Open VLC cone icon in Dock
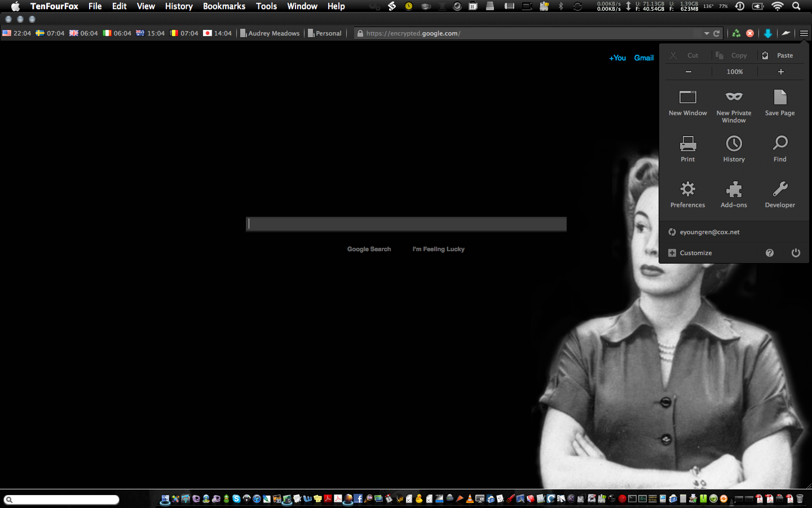Image resolution: width=812 pixels, height=508 pixels. (469, 499)
